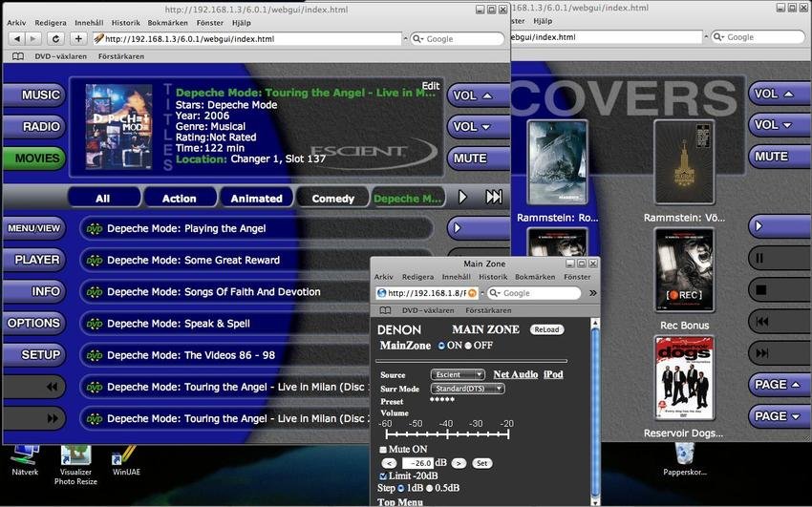Click the iPod link
This screenshot has width=812, height=507.
553,374
